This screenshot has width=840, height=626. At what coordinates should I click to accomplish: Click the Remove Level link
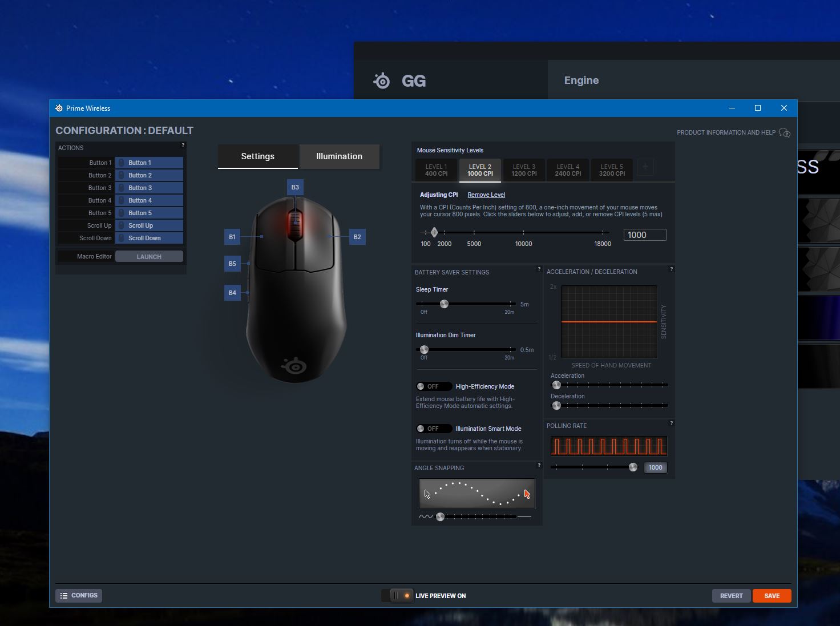[x=486, y=195]
